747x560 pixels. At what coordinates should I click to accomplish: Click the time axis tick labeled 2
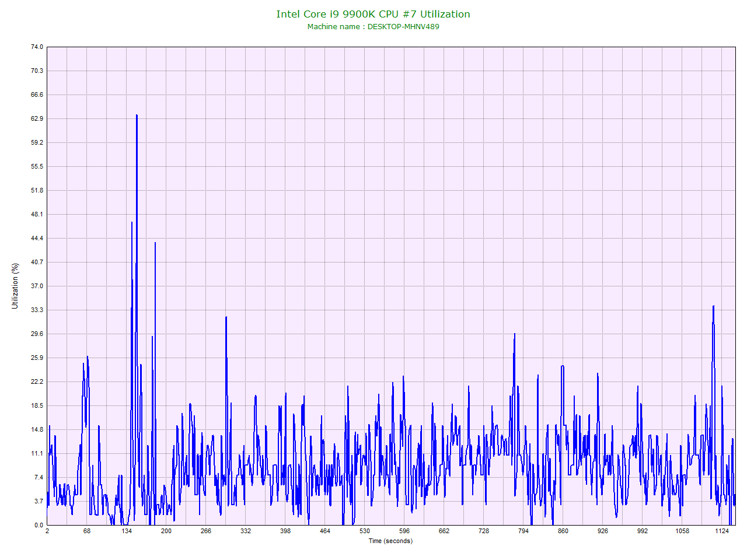click(x=47, y=531)
